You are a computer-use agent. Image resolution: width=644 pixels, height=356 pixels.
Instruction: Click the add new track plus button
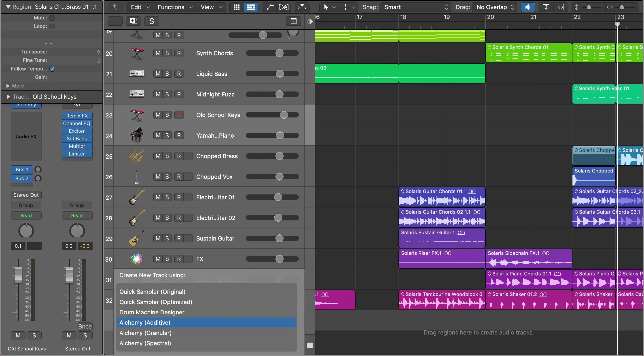(115, 21)
